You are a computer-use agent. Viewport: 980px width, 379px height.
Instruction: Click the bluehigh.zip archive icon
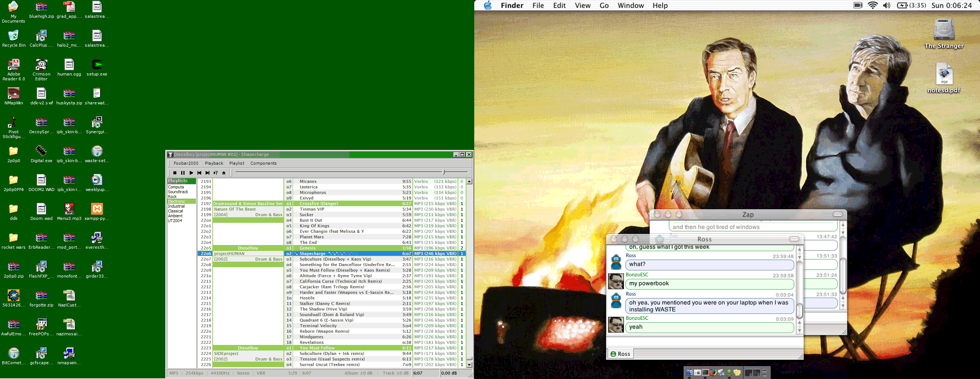[x=41, y=10]
